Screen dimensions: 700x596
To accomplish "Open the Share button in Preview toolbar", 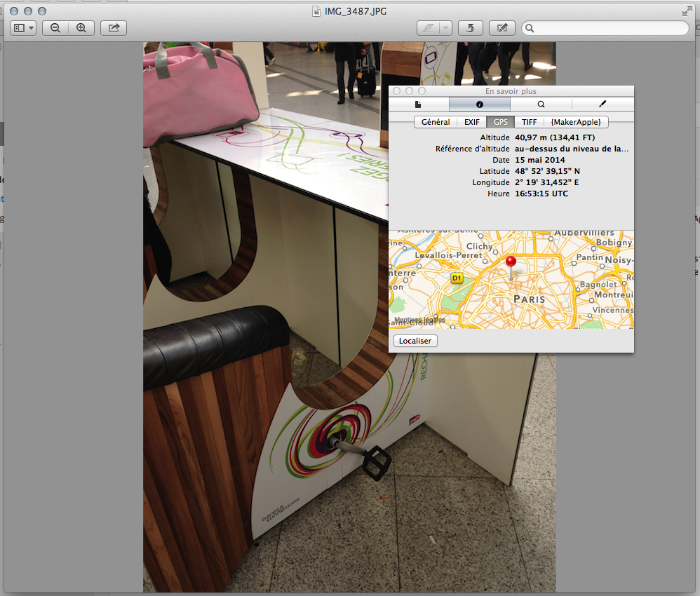I will coord(114,28).
